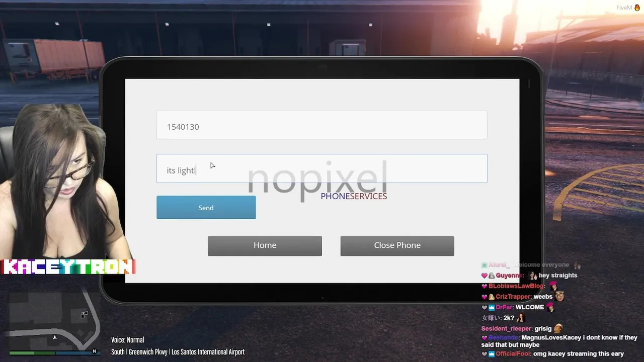The height and width of the screenshot is (362, 644).
Task: Click chat username Sesident_rleeper
Action: 507,329
